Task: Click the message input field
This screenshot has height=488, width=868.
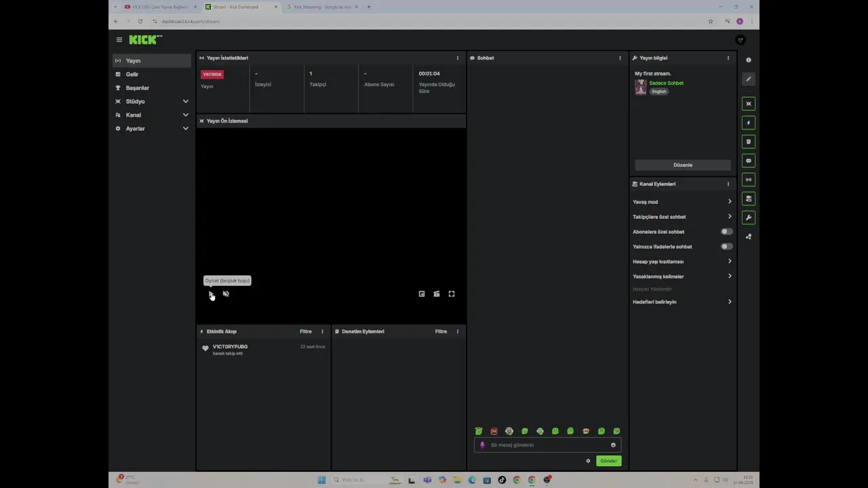Action: pyautogui.click(x=547, y=445)
